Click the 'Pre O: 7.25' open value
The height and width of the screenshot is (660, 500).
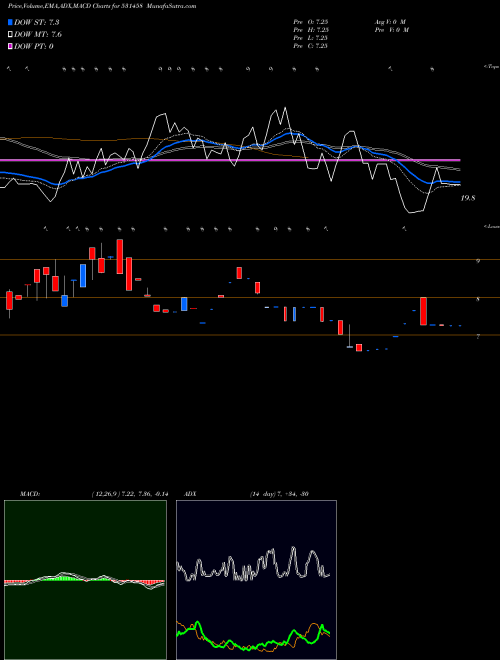point(311,21)
